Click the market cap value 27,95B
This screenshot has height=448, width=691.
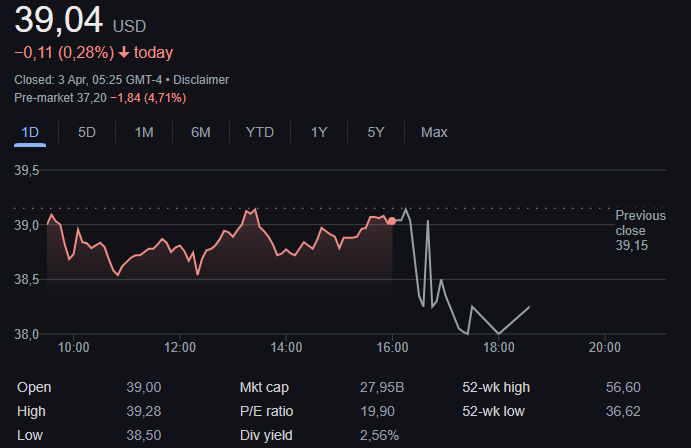pos(382,387)
